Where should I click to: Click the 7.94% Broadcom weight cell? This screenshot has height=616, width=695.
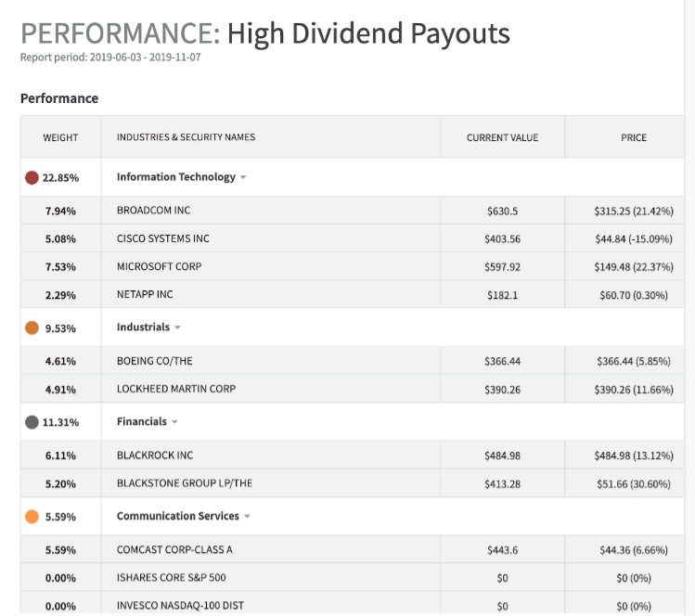(60, 211)
